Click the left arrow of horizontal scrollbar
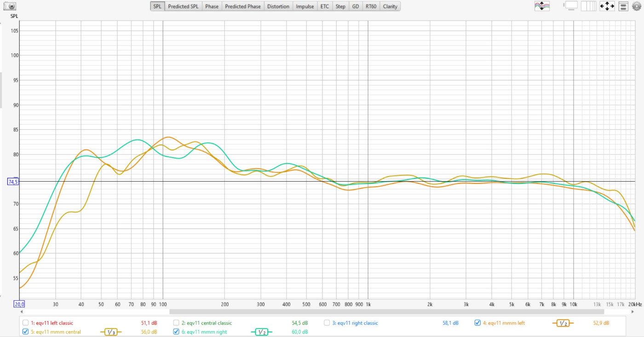Image resolution: width=644 pixels, height=337 pixels. pos(21,312)
